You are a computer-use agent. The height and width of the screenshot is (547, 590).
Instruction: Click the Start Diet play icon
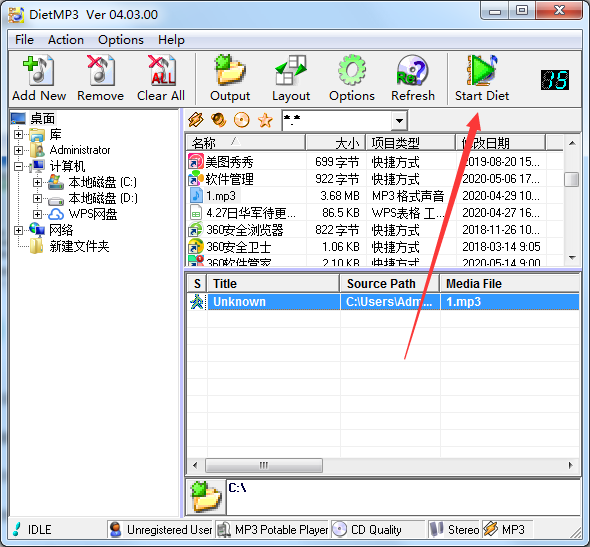pos(482,70)
